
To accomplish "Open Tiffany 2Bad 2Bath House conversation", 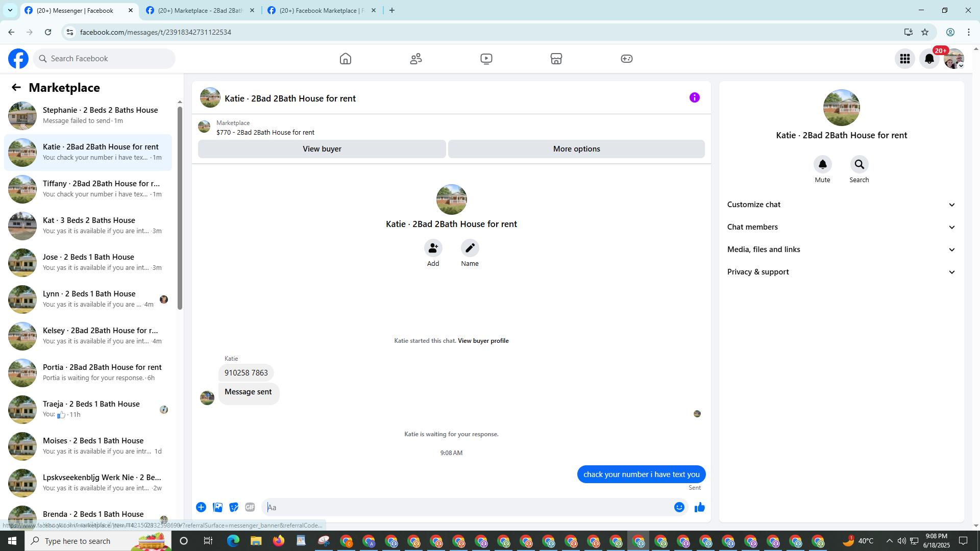I will coord(88,189).
